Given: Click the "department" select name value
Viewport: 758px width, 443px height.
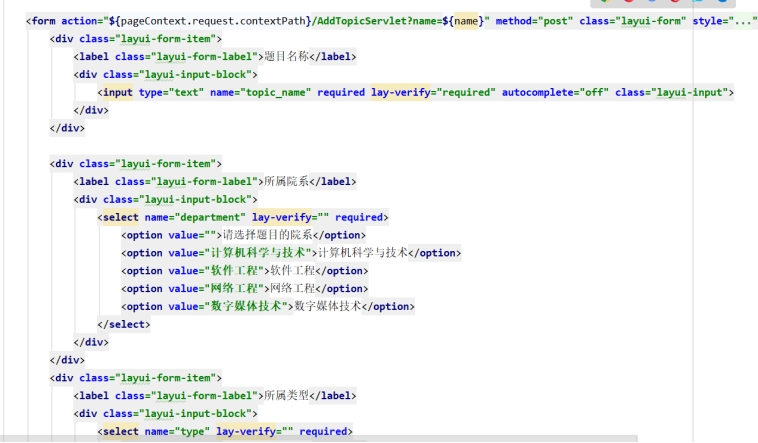Looking at the screenshot, I should (210, 217).
